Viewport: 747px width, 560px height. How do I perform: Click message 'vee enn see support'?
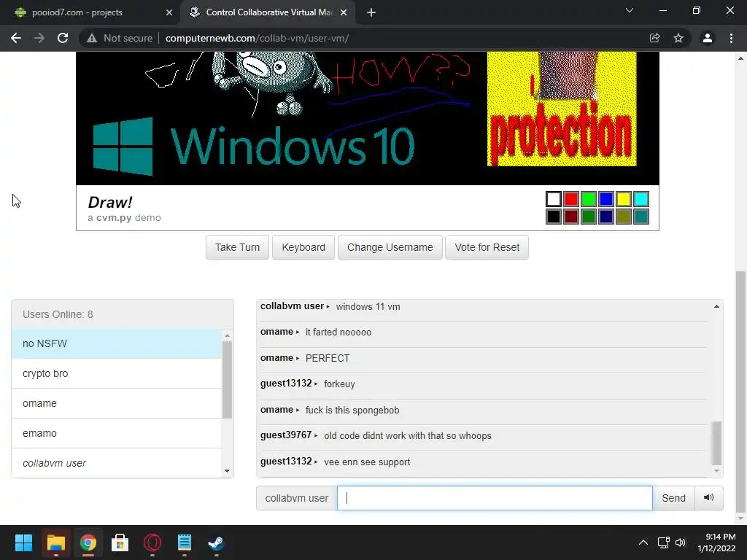(367, 462)
